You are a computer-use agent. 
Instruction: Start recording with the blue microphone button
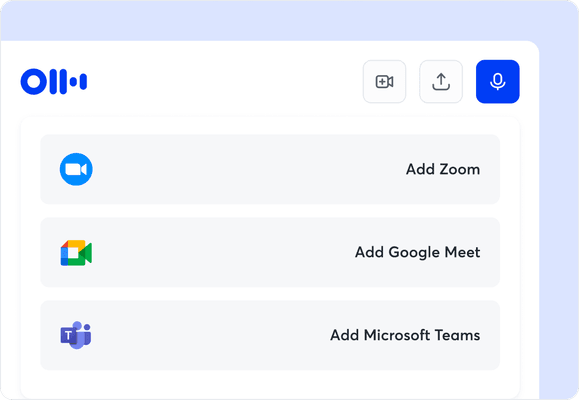pyautogui.click(x=497, y=82)
